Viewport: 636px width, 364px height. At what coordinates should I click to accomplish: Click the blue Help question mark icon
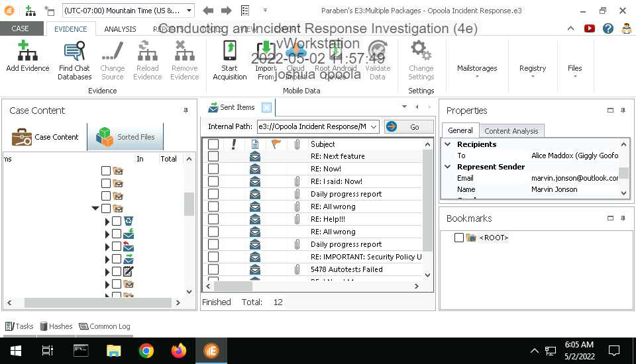pos(608,28)
